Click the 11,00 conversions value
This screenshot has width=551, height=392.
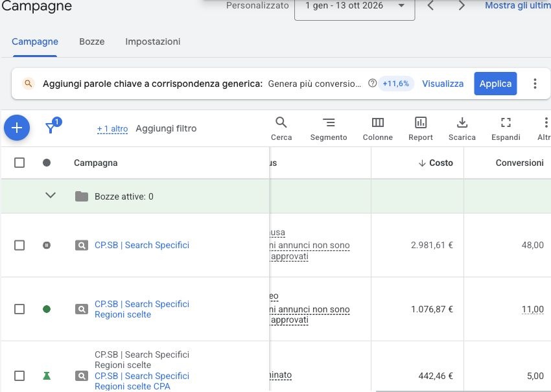click(533, 309)
